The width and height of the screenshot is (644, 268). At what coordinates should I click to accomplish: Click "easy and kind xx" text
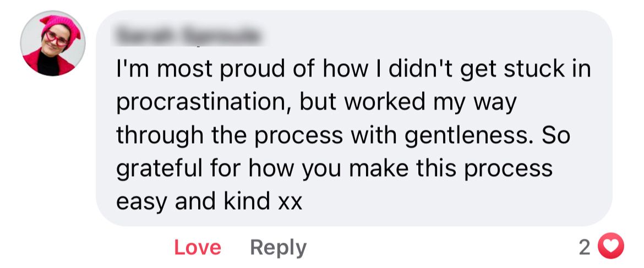[209, 201]
